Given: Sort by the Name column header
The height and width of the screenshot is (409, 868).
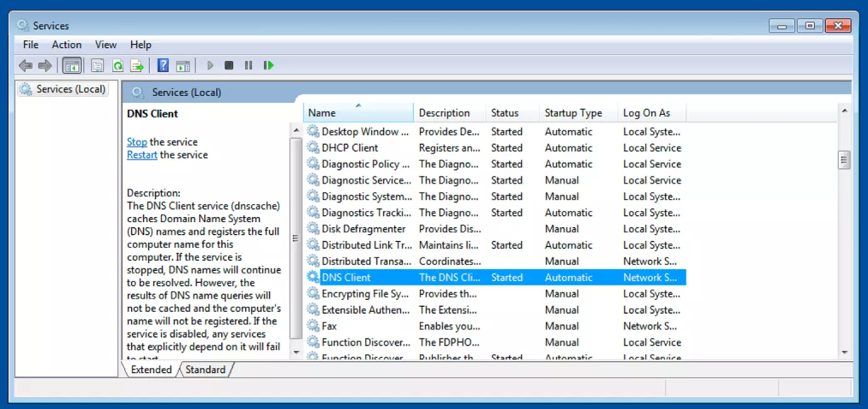Looking at the screenshot, I should point(359,113).
